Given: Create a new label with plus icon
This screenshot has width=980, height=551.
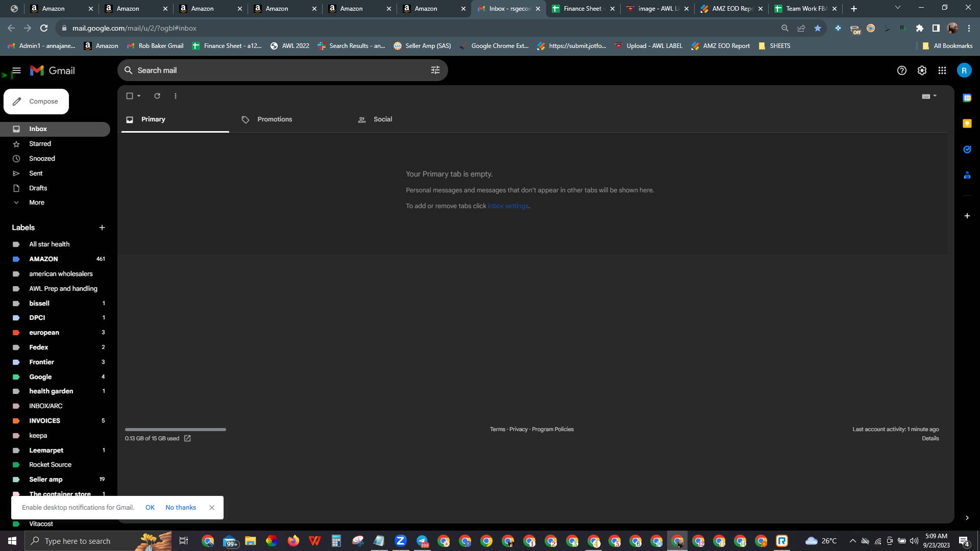Looking at the screenshot, I should pyautogui.click(x=102, y=228).
